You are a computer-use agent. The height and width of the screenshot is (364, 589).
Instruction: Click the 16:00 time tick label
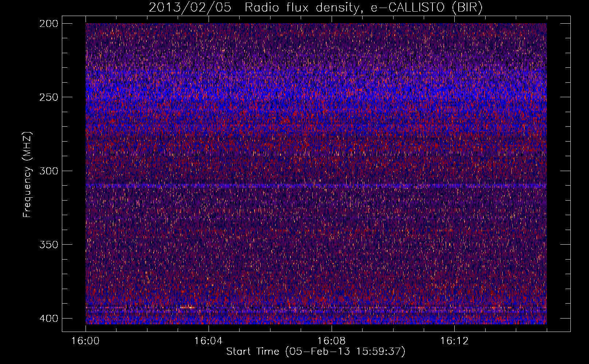pos(86,341)
